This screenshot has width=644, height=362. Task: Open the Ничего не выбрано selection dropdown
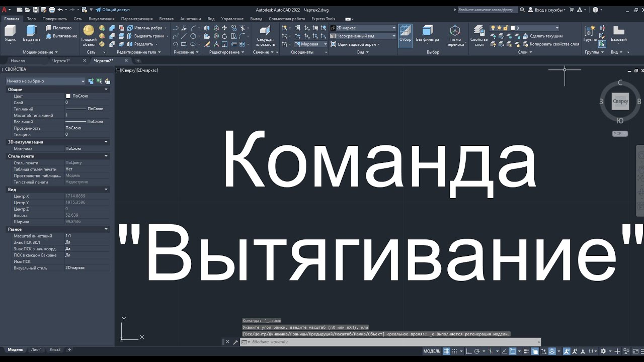click(46, 81)
